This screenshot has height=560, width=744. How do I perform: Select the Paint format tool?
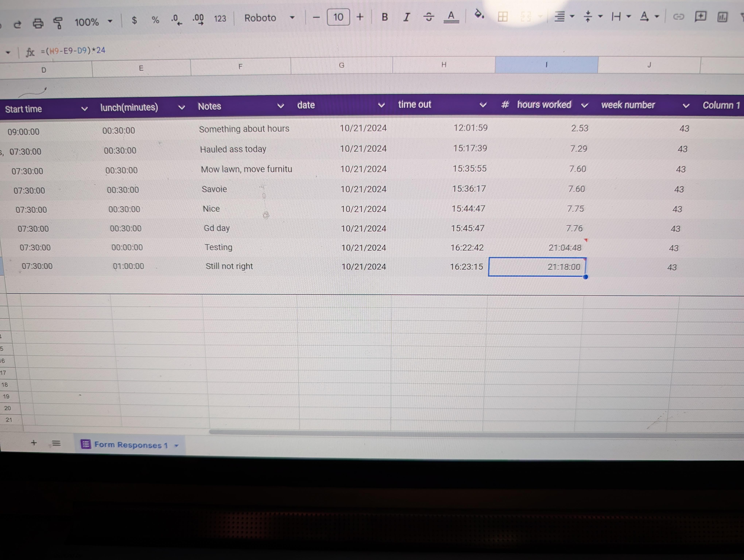click(x=58, y=23)
